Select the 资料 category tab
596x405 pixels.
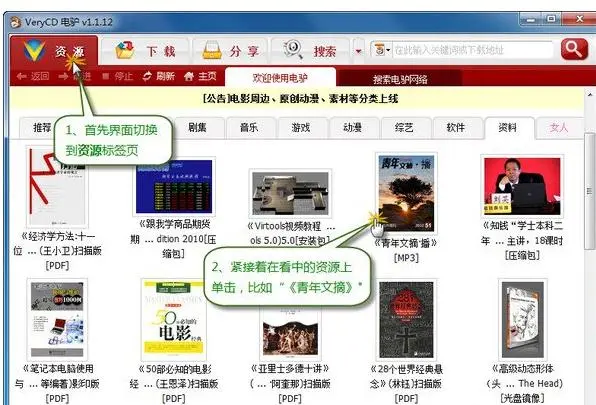507,128
